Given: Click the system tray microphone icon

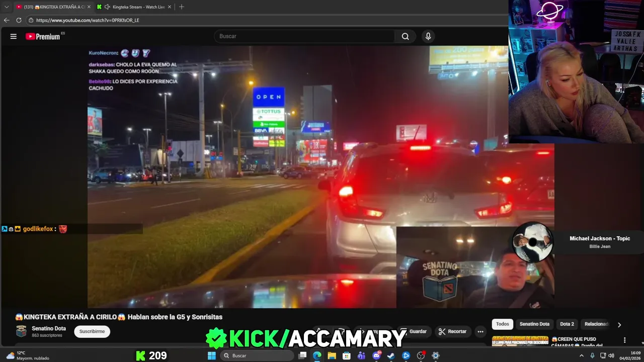Looking at the screenshot, I should [x=592, y=355].
